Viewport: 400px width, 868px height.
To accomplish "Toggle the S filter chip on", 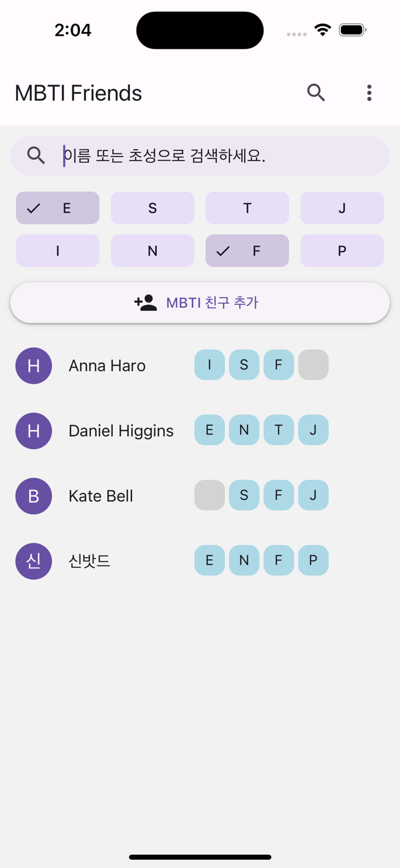I will pos(152,208).
